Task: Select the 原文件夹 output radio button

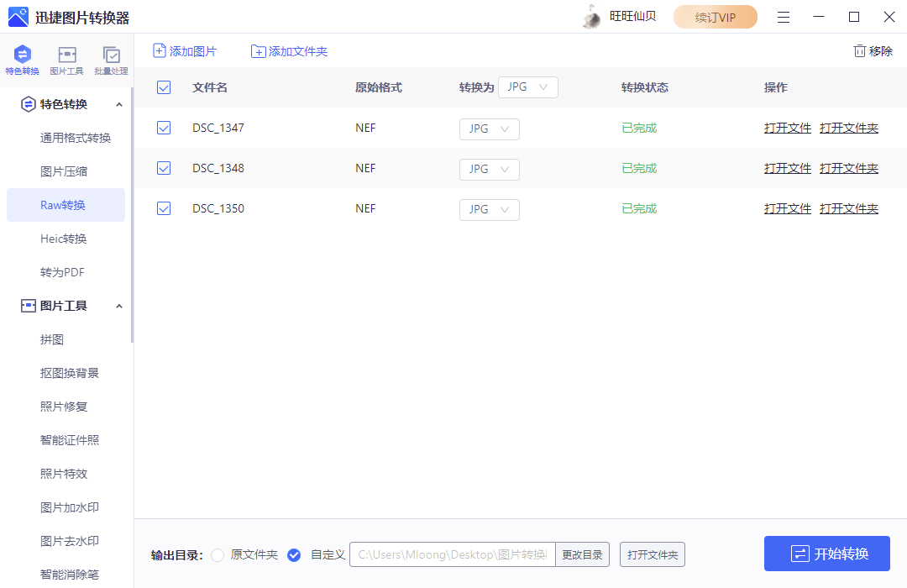Action: point(218,555)
